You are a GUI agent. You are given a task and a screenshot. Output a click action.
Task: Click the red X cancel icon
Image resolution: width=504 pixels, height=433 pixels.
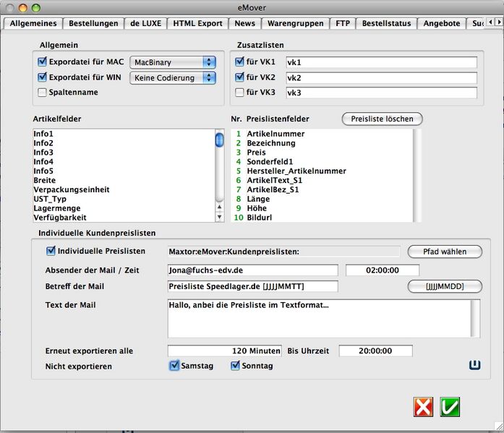pyautogui.click(x=423, y=407)
